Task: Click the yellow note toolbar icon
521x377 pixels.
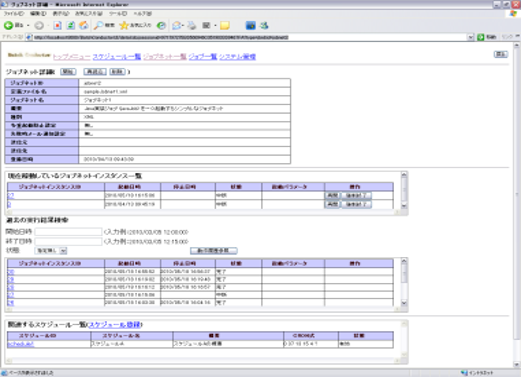Action: click(x=225, y=26)
